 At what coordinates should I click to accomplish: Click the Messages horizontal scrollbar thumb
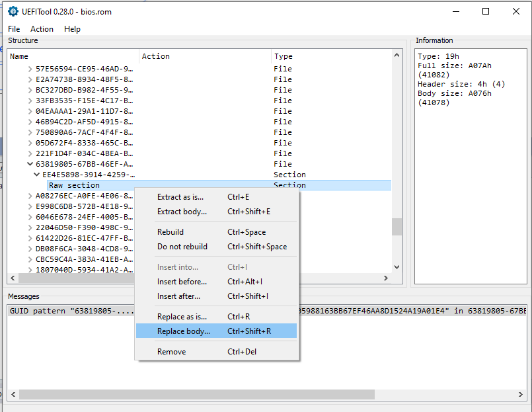click(197, 394)
